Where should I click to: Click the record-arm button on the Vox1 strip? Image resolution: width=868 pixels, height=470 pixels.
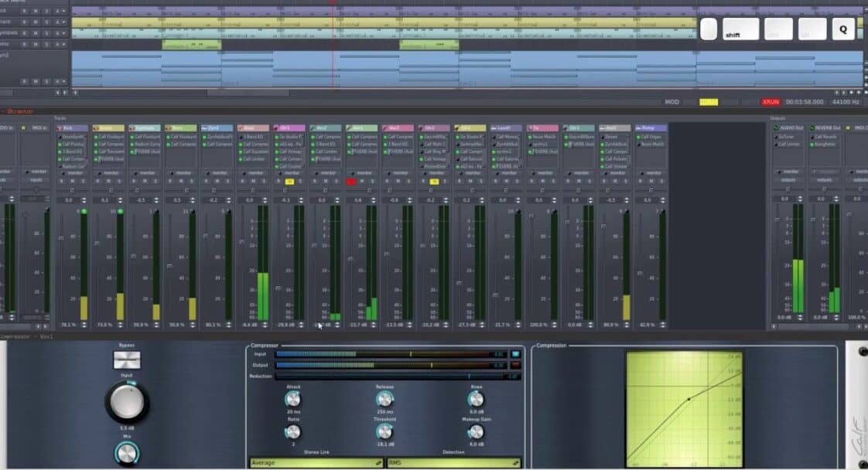(x=350, y=181)
